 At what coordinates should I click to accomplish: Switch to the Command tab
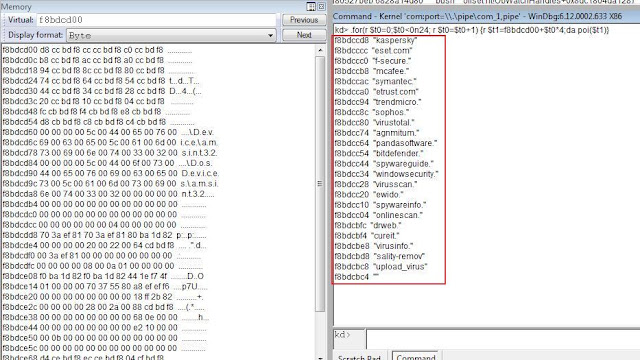pos(416,356)
